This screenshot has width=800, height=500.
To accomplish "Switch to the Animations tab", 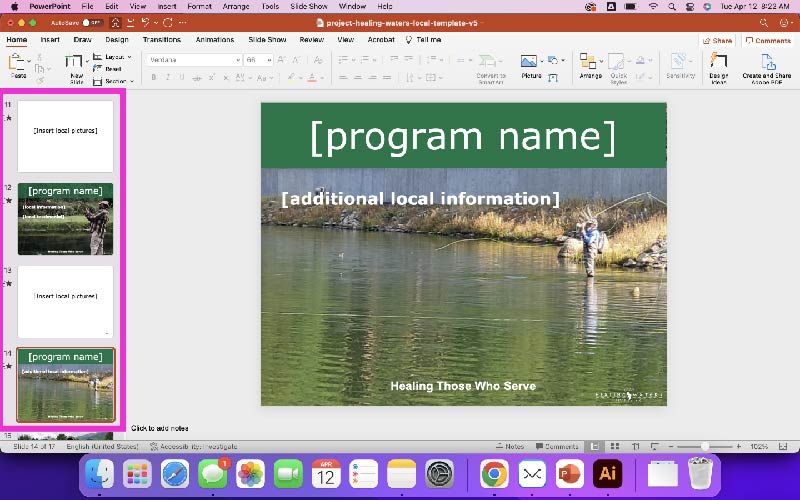I will pos(215,39).
